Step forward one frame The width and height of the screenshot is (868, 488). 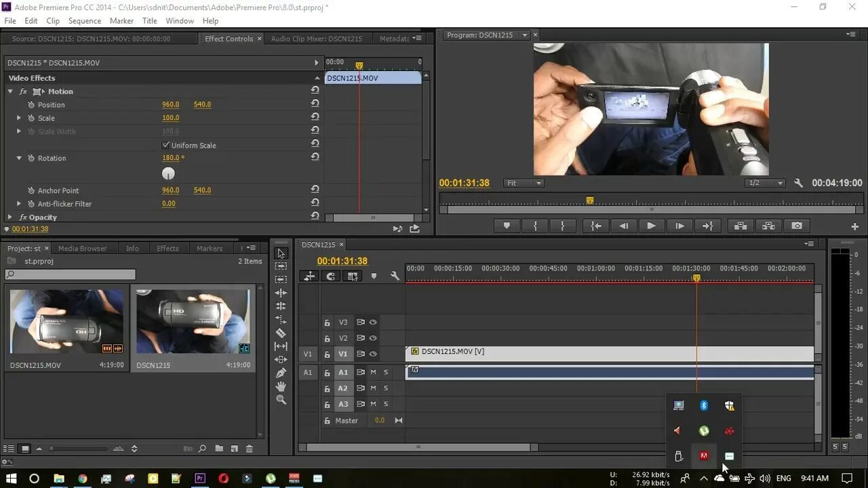pos(679,226)
